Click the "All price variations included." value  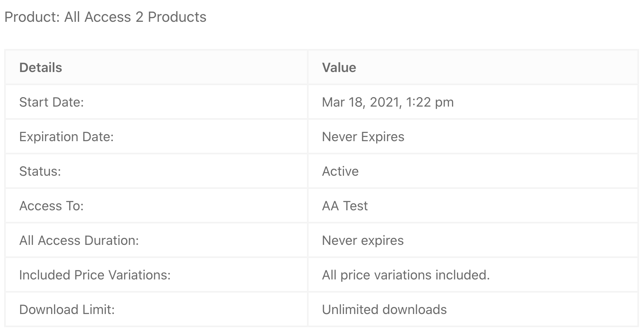(406, 275)
